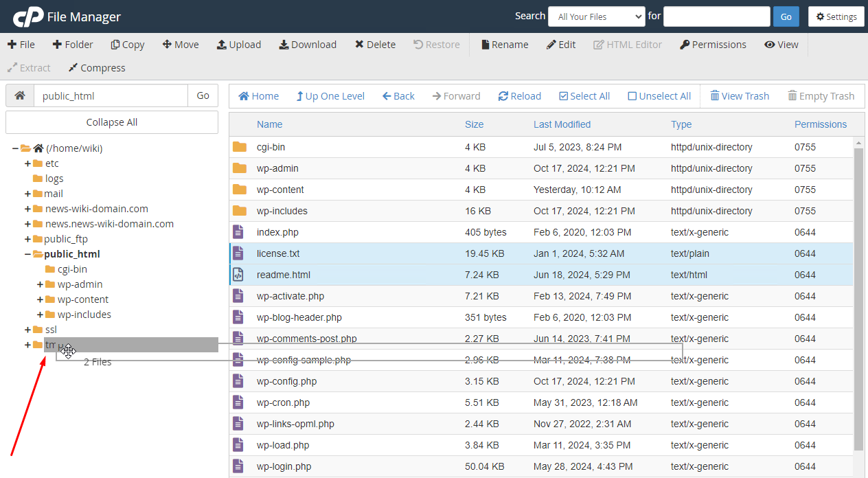Select the wp-links-opml.php file name
868x478 pixels.
point(296,424)
